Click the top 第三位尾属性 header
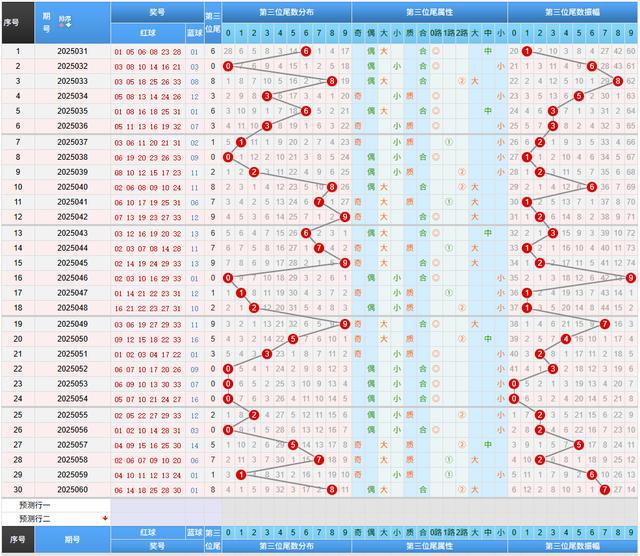640x556 pixels. 429,12
